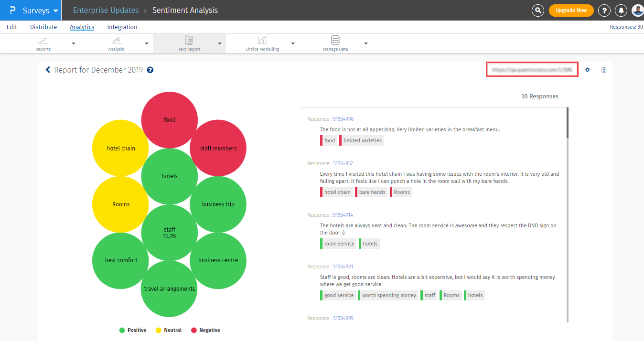
Task: Expand the Surveys product dropdown
Action: [56, 11]
